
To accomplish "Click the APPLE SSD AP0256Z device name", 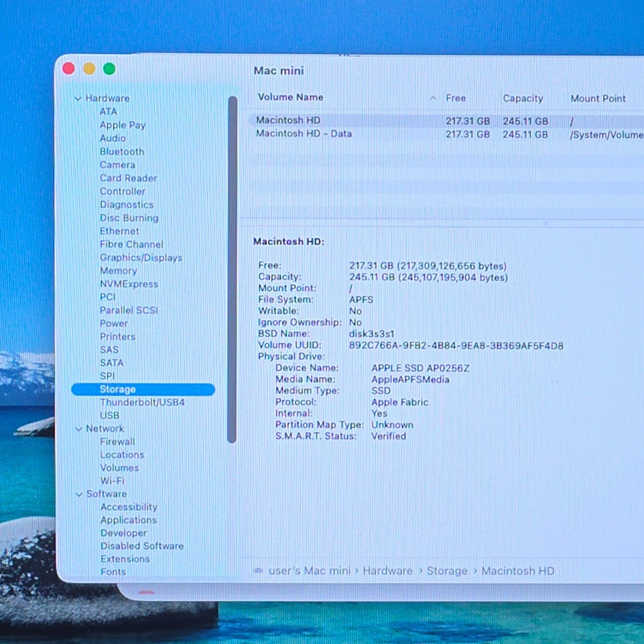I will (420, 368).
